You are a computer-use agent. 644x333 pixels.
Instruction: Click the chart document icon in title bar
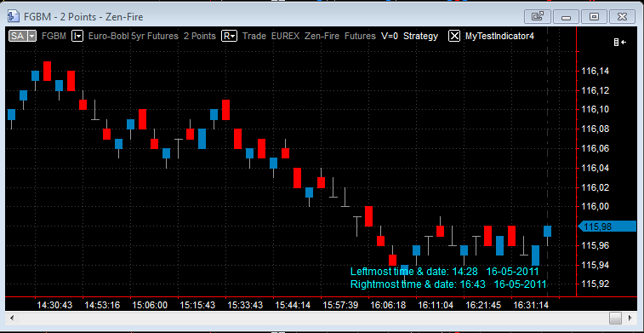(x=14, y=16)
